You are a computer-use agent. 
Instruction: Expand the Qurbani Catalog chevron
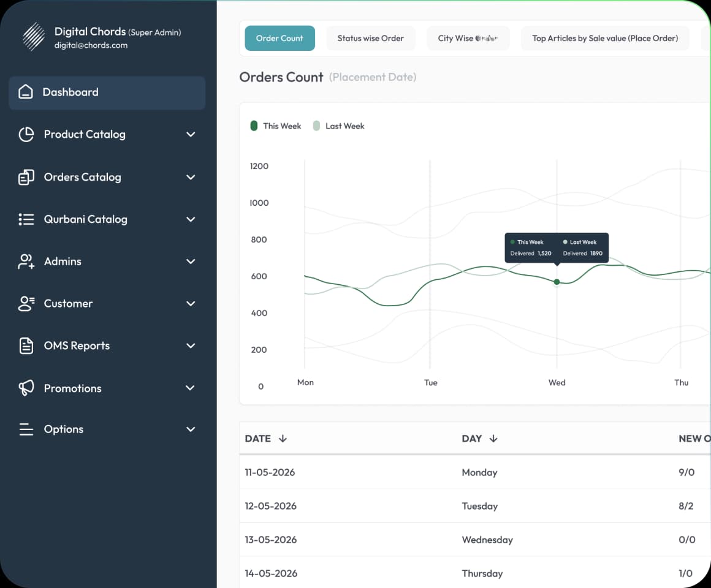click(191, 219)
